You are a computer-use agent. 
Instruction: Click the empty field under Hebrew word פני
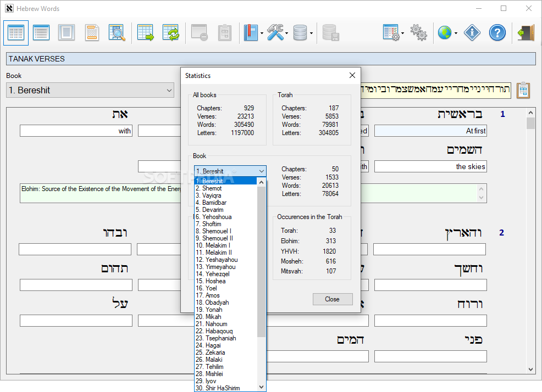431,356
